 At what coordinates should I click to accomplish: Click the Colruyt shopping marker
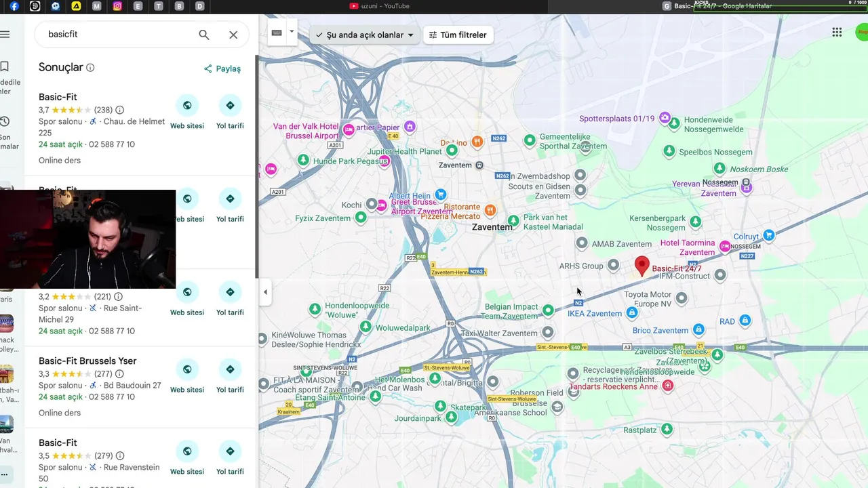768,236
